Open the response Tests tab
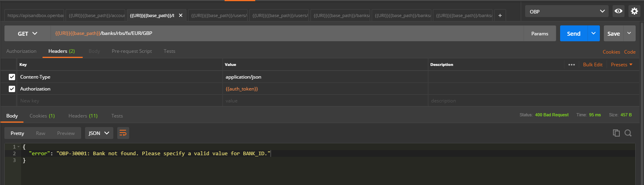The width and height of the screenshot is (644, 185). [x=117, y=116]
